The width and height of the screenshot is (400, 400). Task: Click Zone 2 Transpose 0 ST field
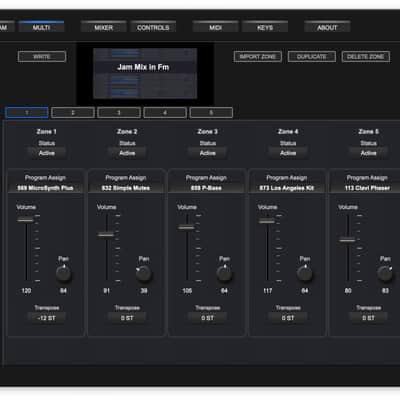[x=127, y=318]
